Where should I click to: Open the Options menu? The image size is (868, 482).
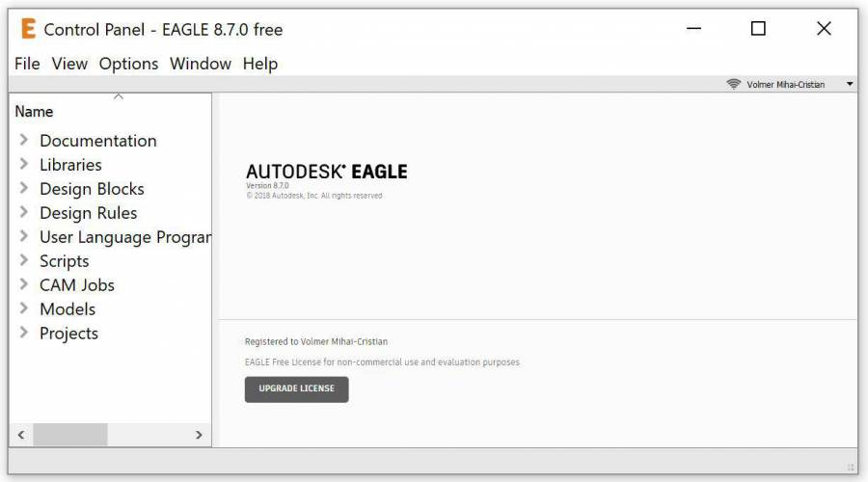(128, 65)
